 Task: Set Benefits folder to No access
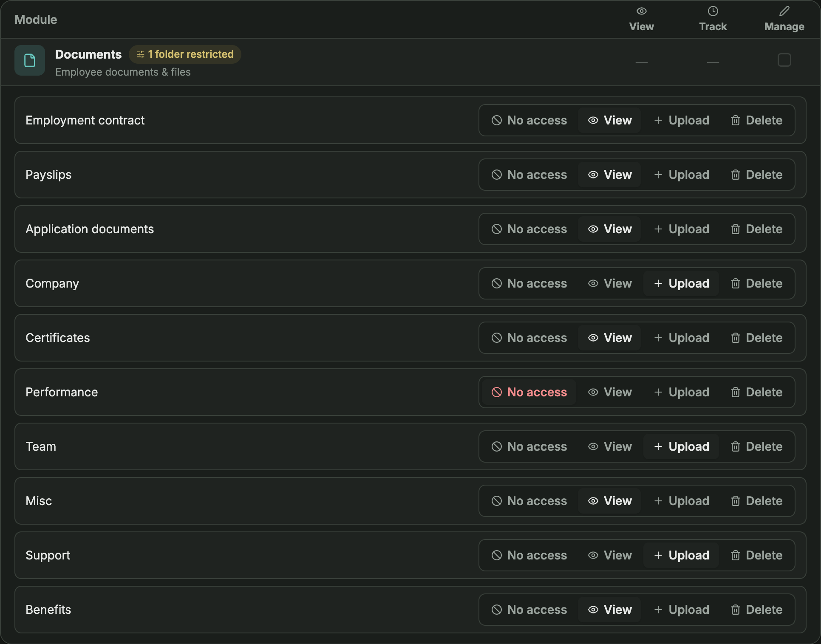tap(529, 610)
